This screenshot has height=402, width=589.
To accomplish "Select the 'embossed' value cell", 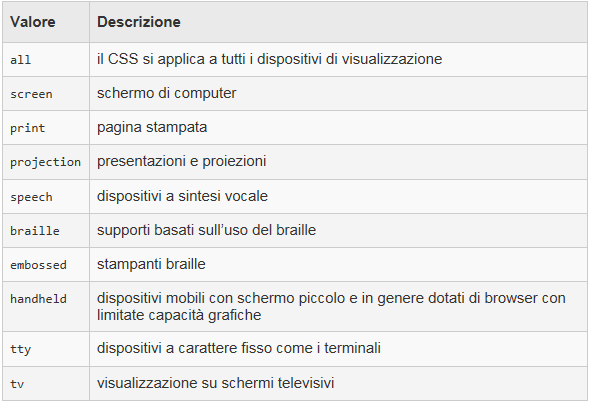I will click(46, 264).
